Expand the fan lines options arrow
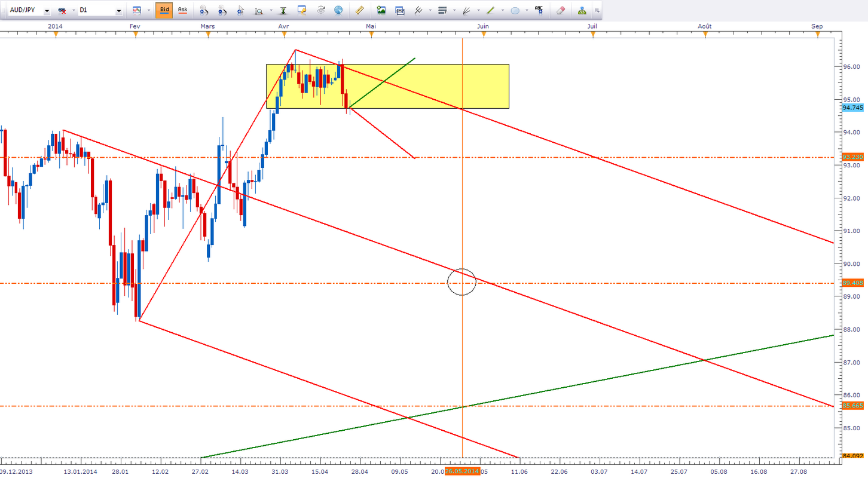 (x=478, y=10)
